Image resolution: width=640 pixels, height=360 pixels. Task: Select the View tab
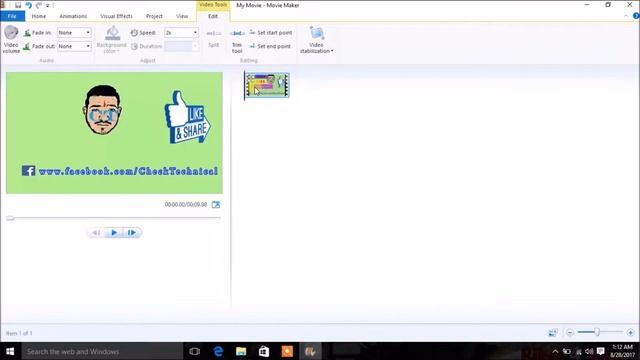pyautogui.click(x=182, y=16)
